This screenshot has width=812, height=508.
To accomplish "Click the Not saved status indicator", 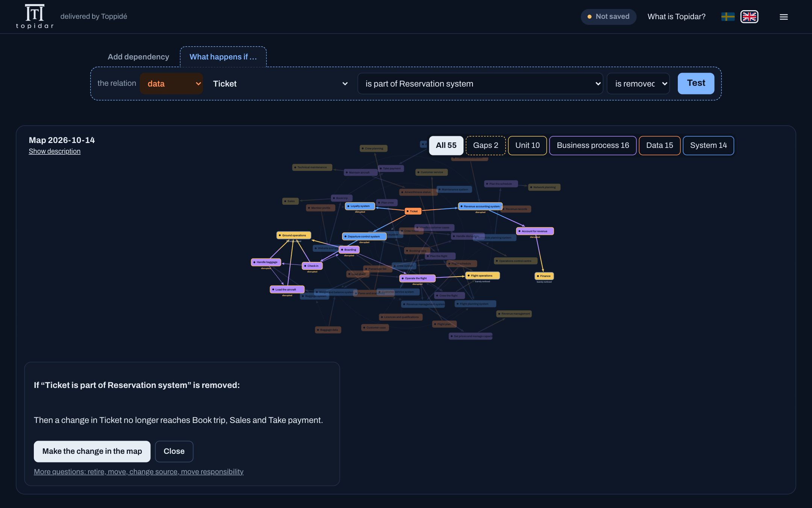I will click(x=608, y=17).
